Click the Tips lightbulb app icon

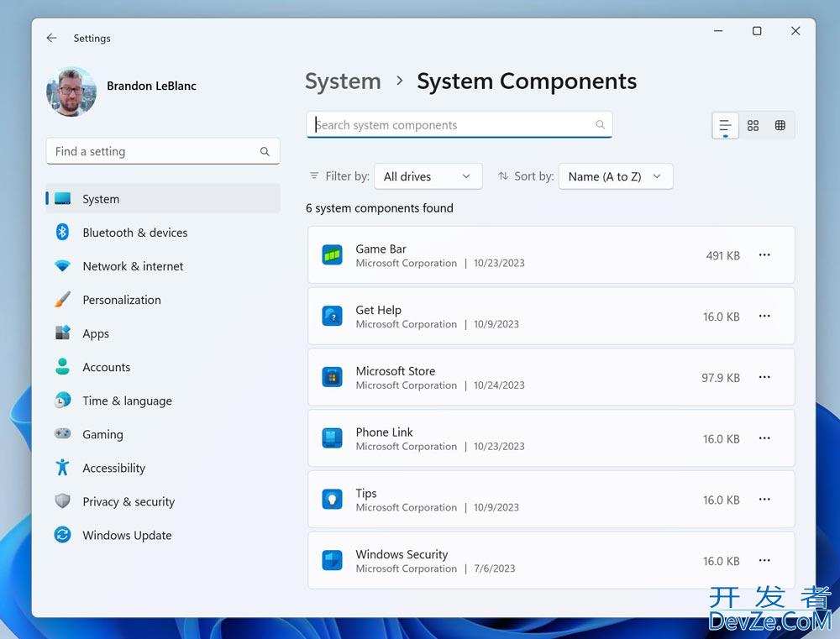332,500
